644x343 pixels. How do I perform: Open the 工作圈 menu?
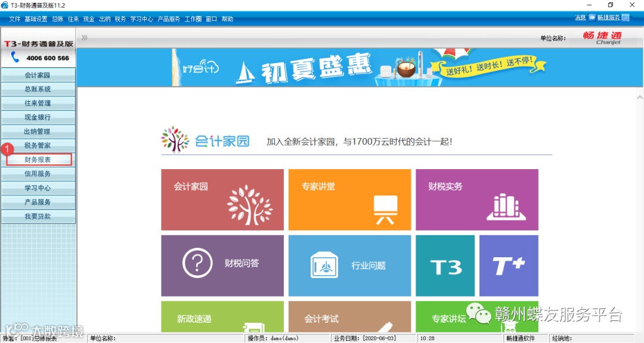coord(193,19)
